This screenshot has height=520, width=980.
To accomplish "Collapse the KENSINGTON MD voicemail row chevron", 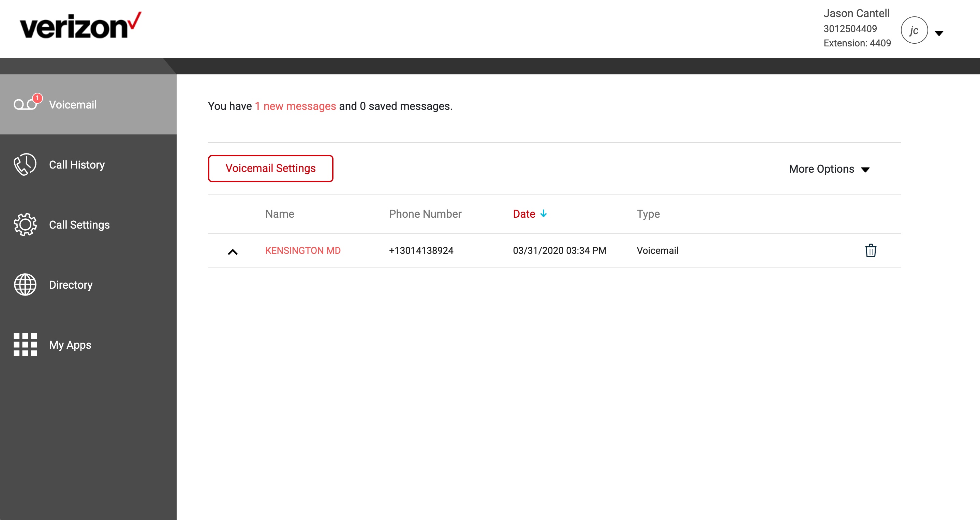I will pyautogui.click(x=233, y=251).
